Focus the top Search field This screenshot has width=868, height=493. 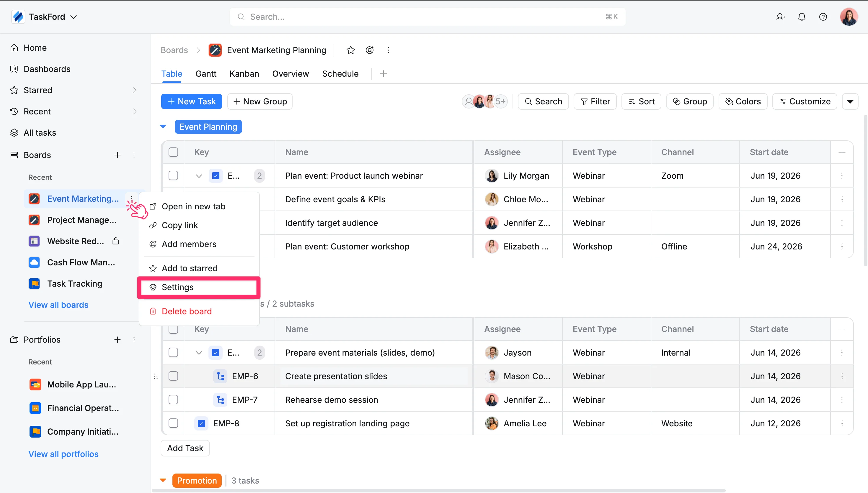pyautogui.click(x=428, y=17)
